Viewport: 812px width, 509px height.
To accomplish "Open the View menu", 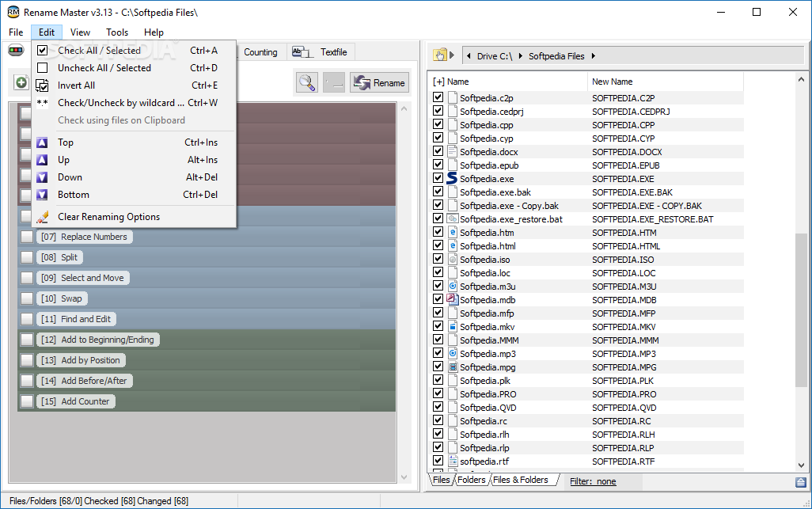I will [x=80, y=32].
